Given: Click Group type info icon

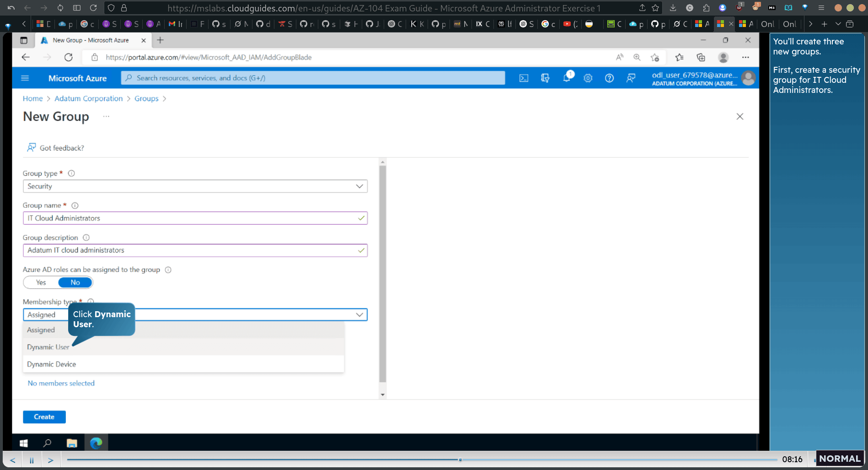Looking at the screenshot, I should point(71,173).
